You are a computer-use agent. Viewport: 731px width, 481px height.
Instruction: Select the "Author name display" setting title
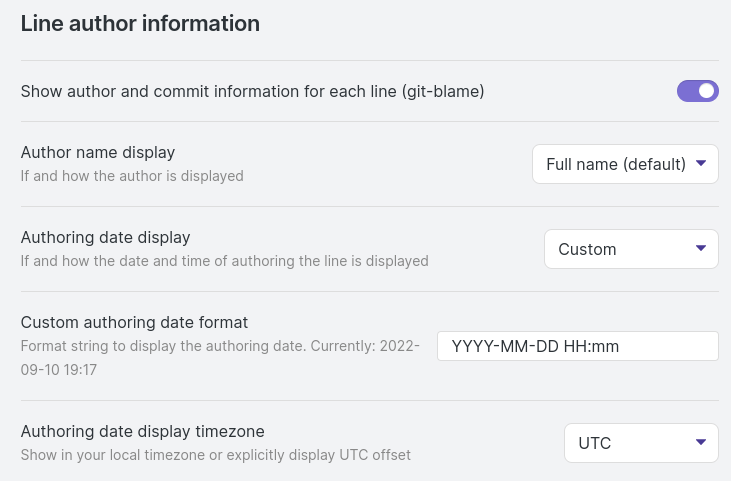pyautogui.click(x=98, y=152)
